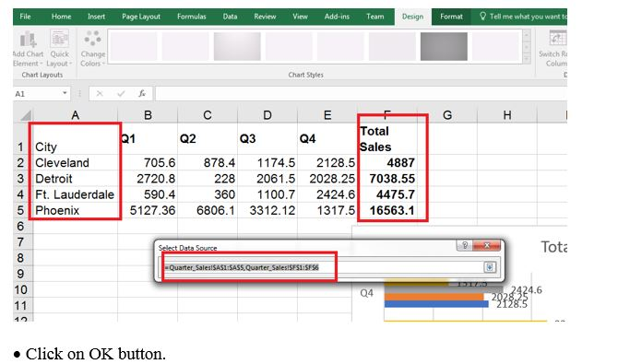Image resolution: width=618 pixels, height=364 pixels.
Task: Open the Add-ins tab
Action: click(337, 17)
